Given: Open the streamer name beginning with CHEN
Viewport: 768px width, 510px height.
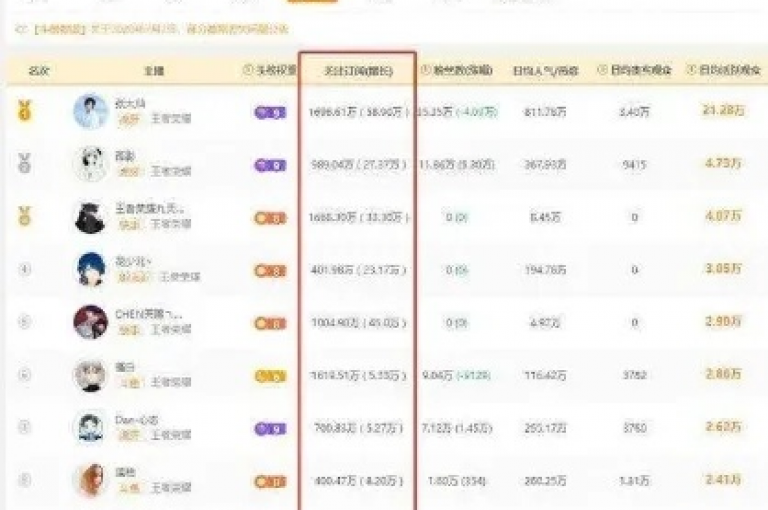Looking at the screenshot, I should 148,314.
